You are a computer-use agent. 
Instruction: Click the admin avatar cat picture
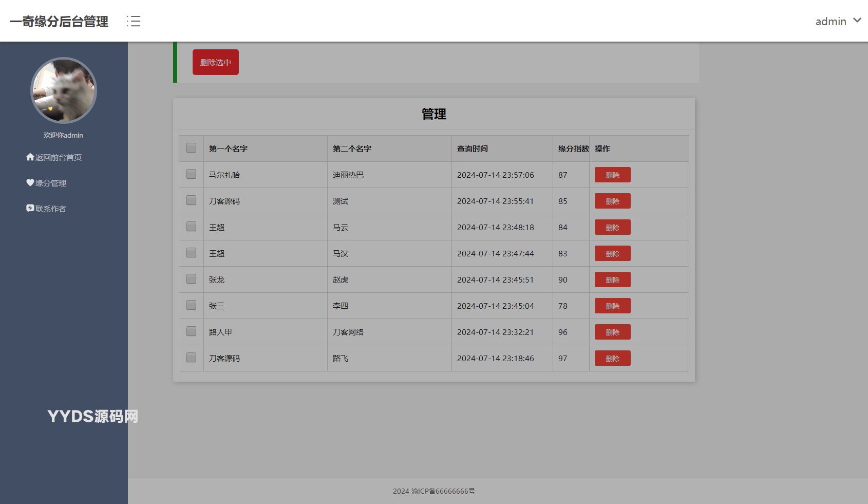point(64,90)
